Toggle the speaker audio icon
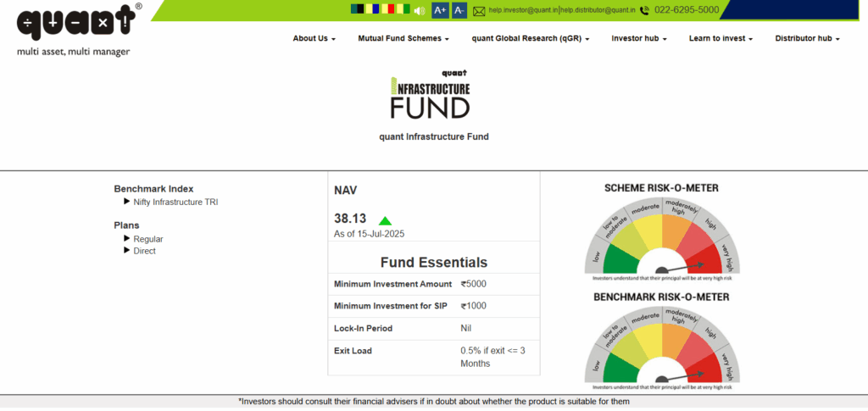 (420, 10)
